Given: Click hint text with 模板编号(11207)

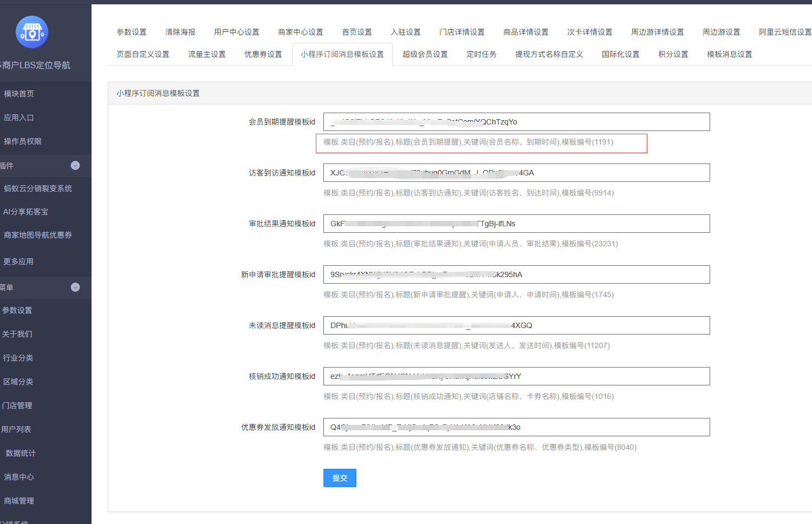Looking at the screenshot, I should tap(466, 345).
